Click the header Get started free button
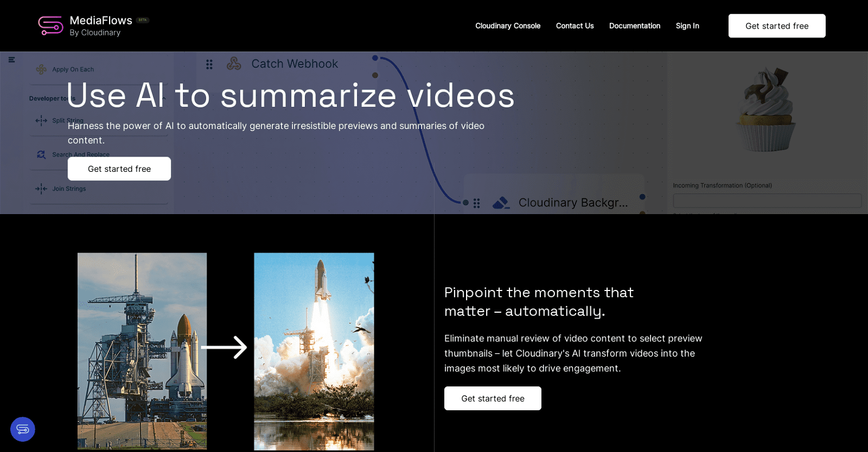This screenshot has height=452, width=868. [777, 26]
